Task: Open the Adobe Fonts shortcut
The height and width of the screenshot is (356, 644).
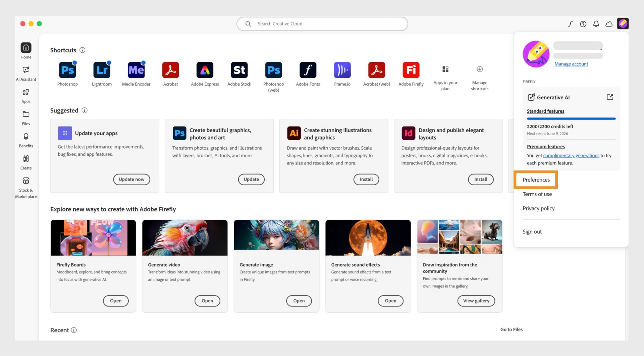Action: point(308,70)
